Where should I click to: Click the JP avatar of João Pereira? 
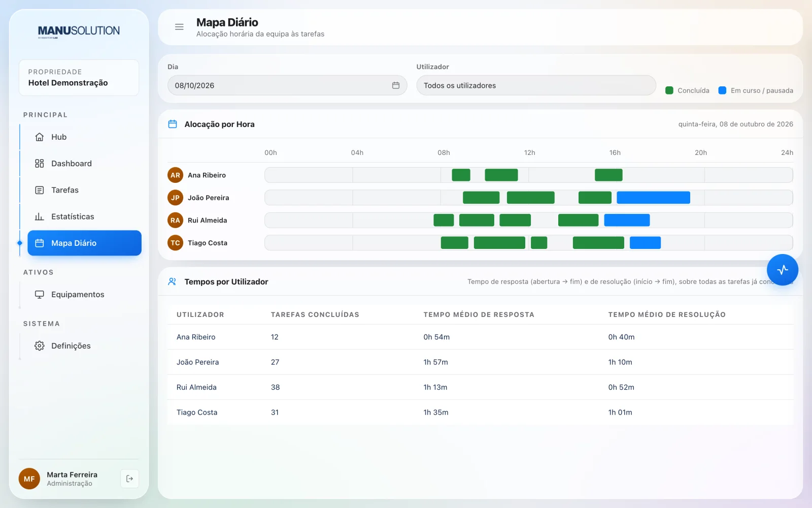(175, 198)
